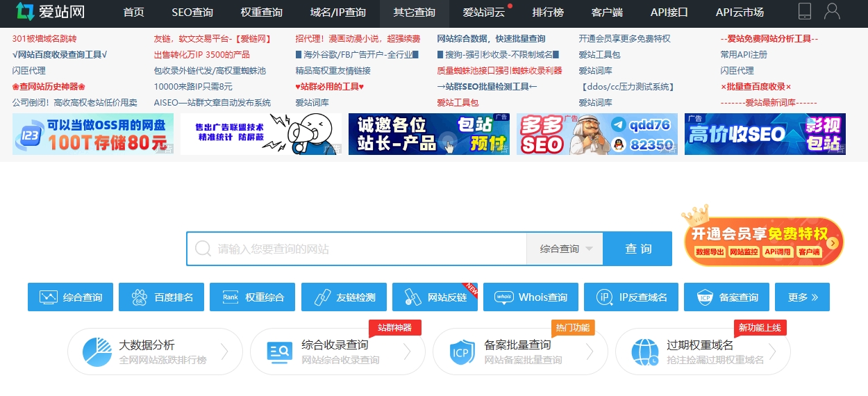The width and height of the screenshot is (868, 396).
Task: Open 客户端 navigation item
Action: point(607,12)
